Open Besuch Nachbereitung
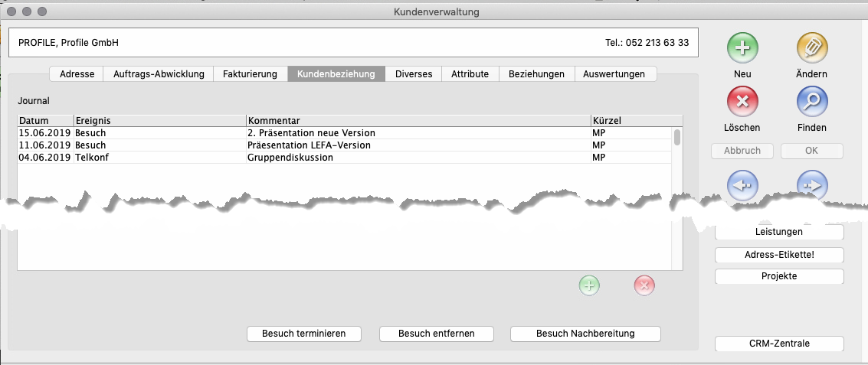 tap(585, 334)
